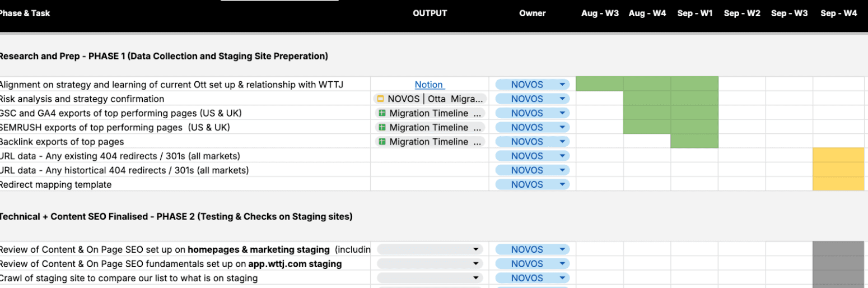Open the Owner dropdown for the homepages & marketing staging row
The width and height of the screenshot is (868, 288).
532,249
